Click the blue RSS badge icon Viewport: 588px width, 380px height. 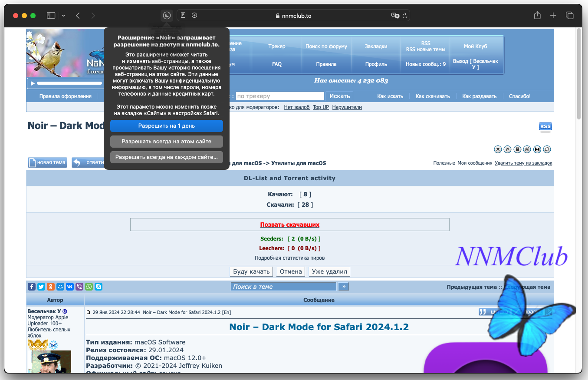pos(545,127)
